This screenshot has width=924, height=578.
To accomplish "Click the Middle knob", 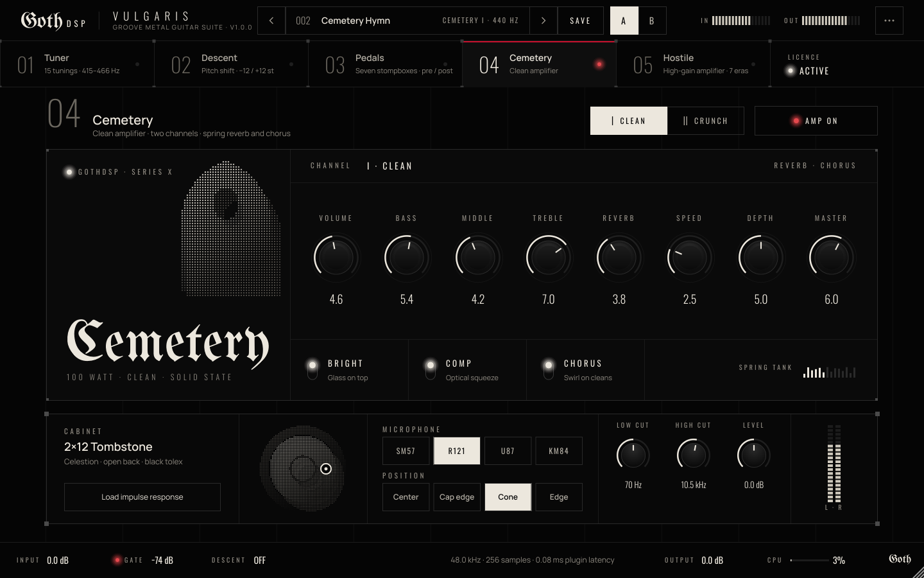I will [477, 258].
